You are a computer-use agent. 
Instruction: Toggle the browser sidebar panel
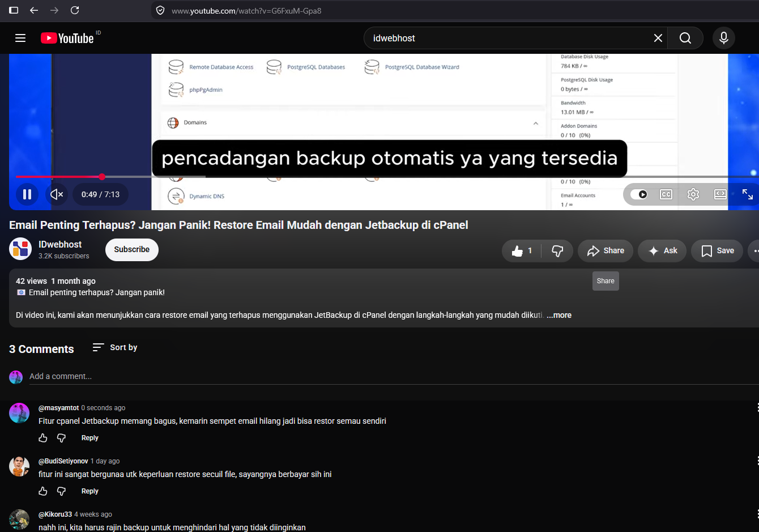click(x=14, y=10)
